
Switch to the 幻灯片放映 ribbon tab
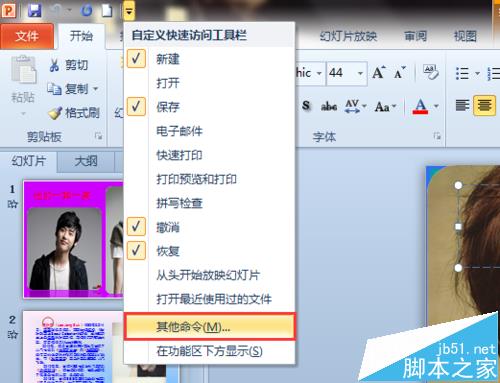(348, 36)
